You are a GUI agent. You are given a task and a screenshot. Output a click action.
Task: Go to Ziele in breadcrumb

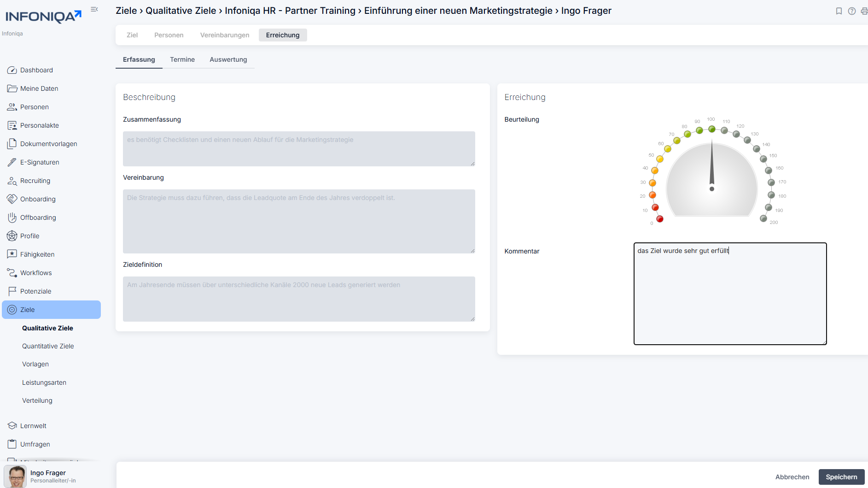[x=126, y=11]
